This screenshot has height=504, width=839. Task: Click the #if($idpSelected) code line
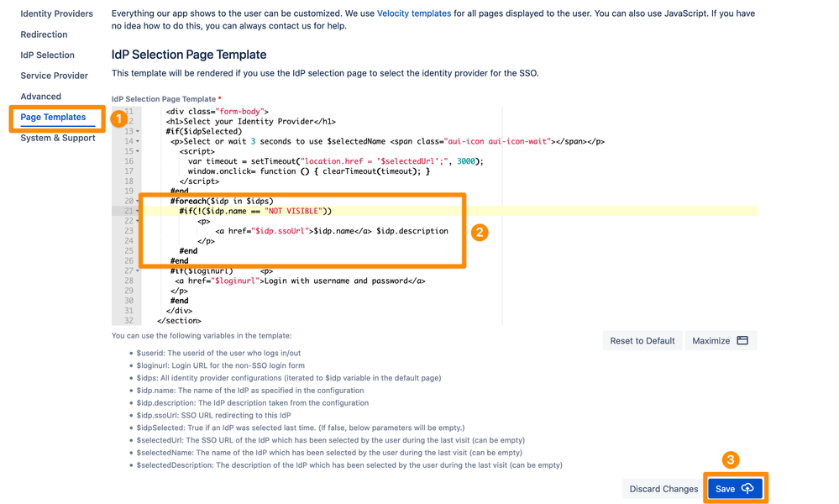[x=204, y=132]
